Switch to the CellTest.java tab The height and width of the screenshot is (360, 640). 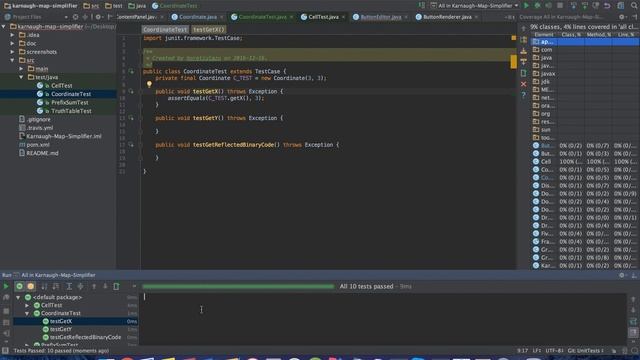323,17
